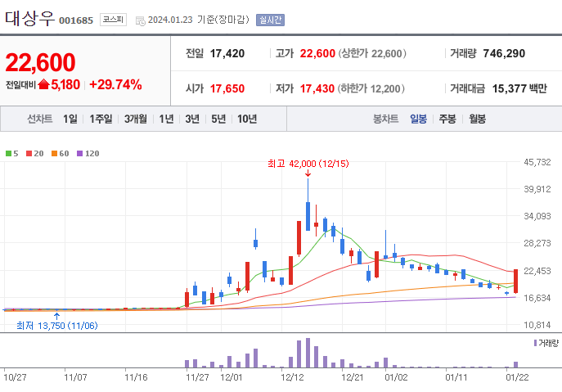The height and width of the screenshot is (392, 562).
Task: Click the 최저 13,750 (11/06) low marker
Action: (x=57, y=326)
